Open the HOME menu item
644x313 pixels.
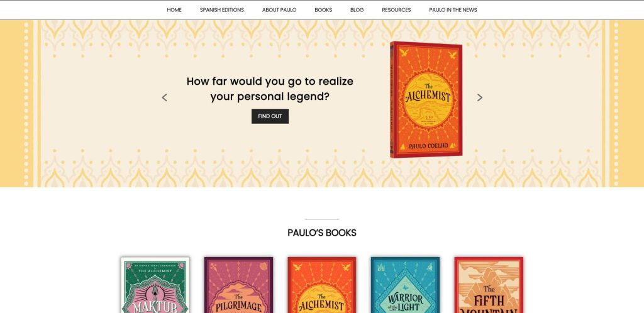coord(174,10)
